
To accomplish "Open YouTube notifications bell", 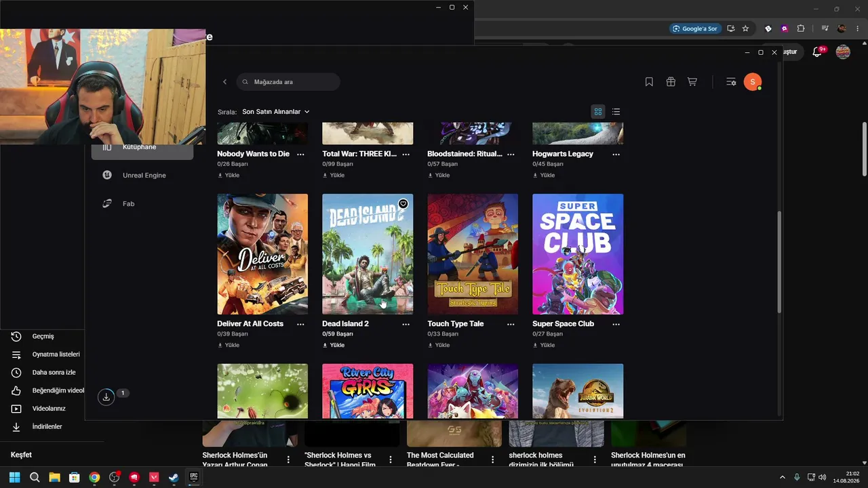I will [817, 52].
